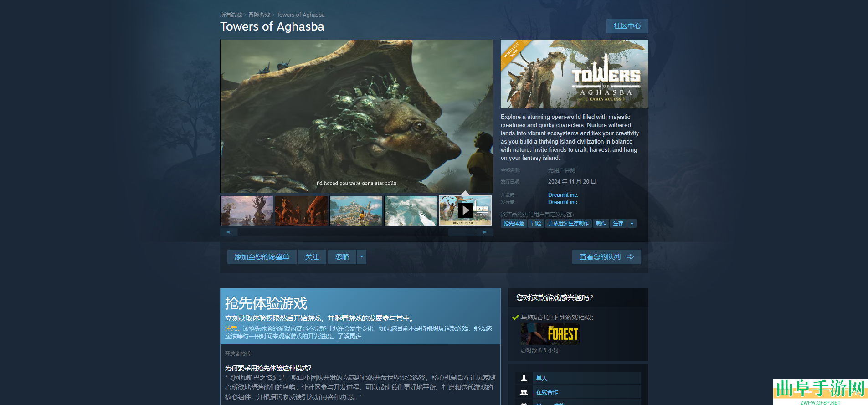Select the 开放世界生存制作 tag
Viewport: 868px width, 405px height.
pyautogui.click(x=568, y=224)
